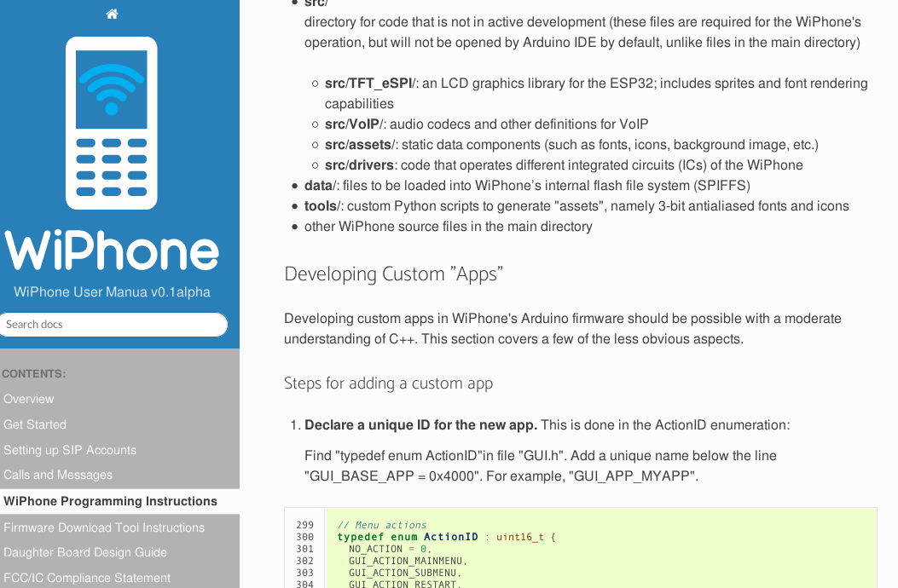898x588 pixels.
Task: Navigate to Calls and Messages
Action: point(58,475)
